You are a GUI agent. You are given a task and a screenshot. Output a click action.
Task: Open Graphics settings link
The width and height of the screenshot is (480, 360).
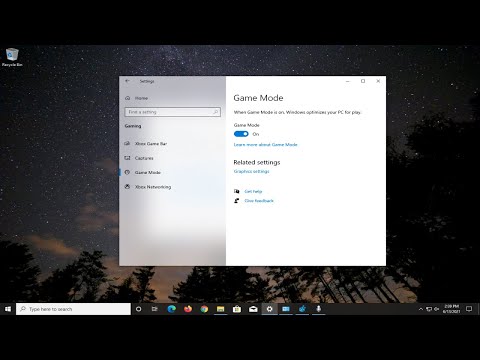251,171
